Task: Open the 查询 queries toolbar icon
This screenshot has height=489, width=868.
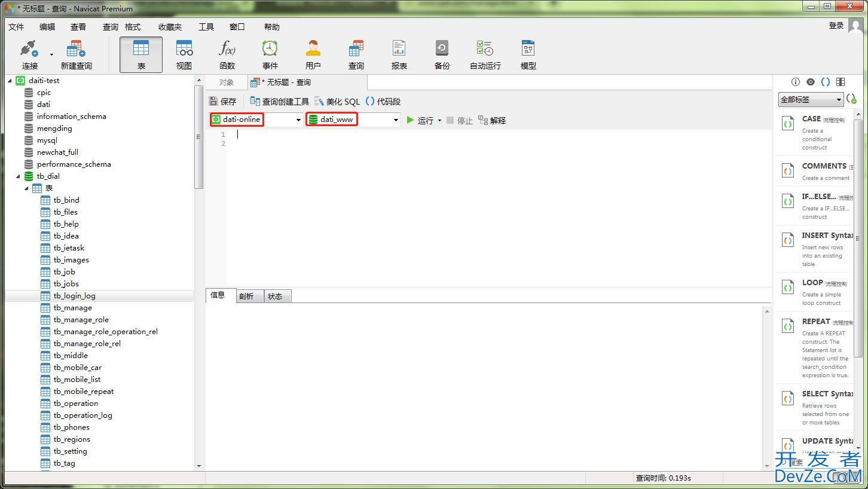Action: pyautogui.click(x=356, y=54)
